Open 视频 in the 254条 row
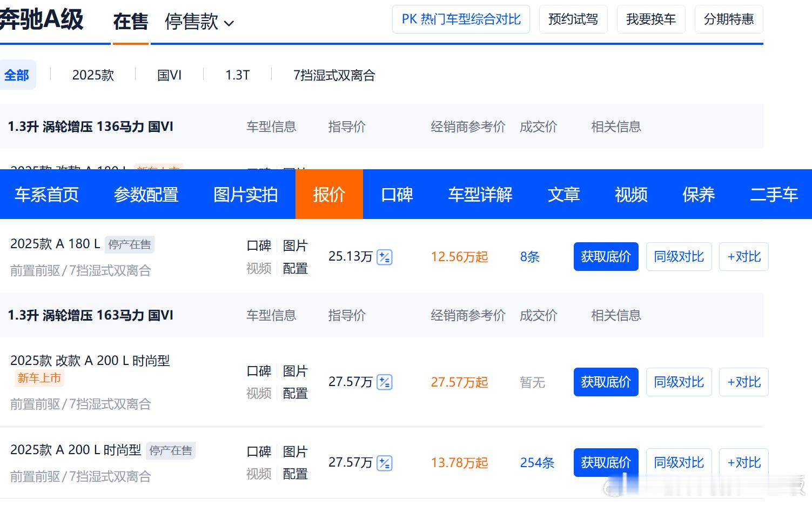Viewport: 812px width, 505px height. (259, 474)
